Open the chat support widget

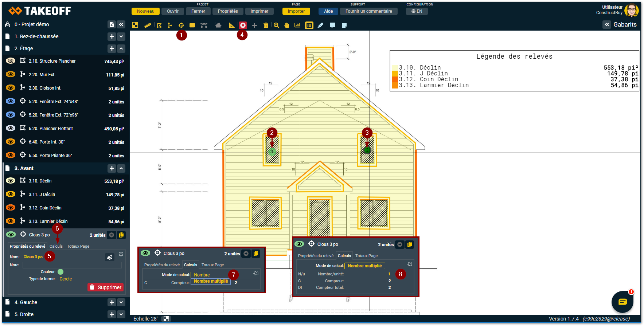pyautogui.click(x=622, y=302)
